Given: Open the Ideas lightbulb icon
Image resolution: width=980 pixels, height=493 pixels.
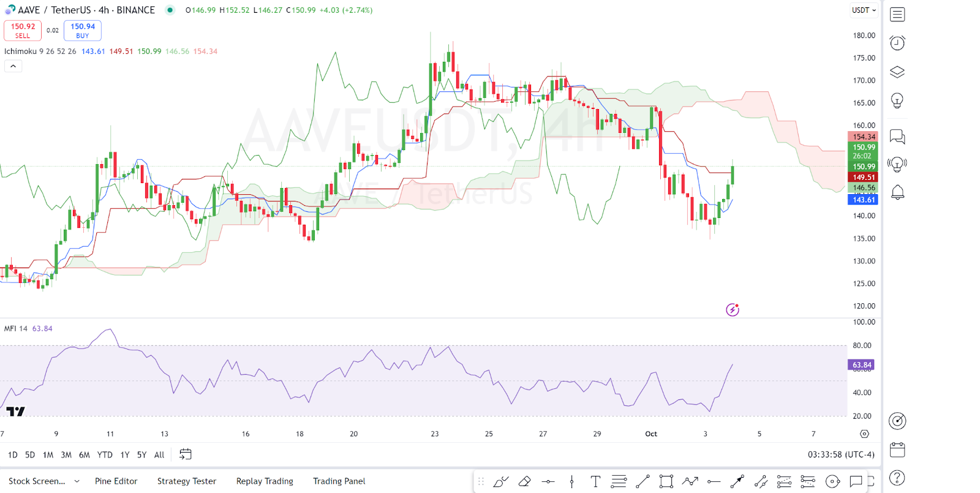Looking at the screenshot, I should point(897,100).
